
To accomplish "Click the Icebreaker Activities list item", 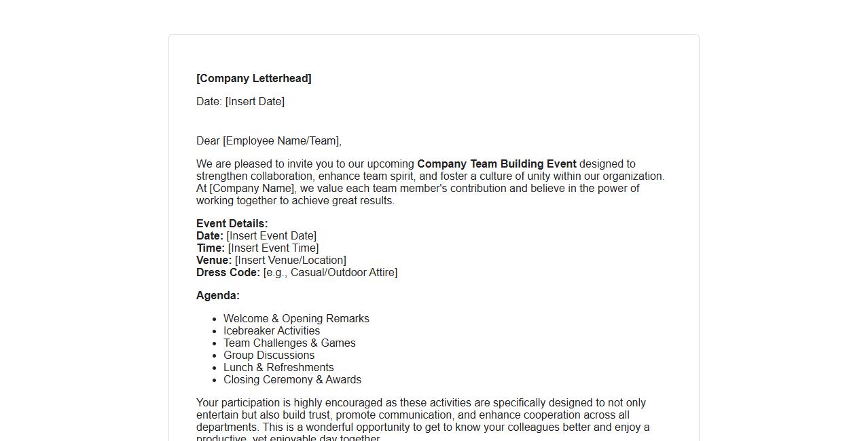I will coord(271,331).
